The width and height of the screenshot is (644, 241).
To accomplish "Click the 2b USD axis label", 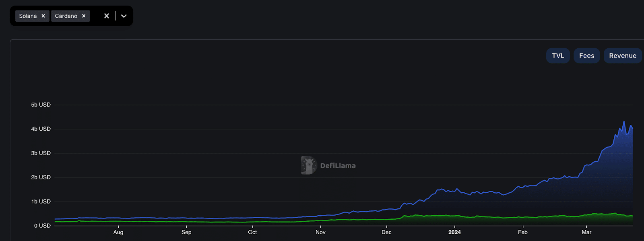I will (x=41, y=177).
